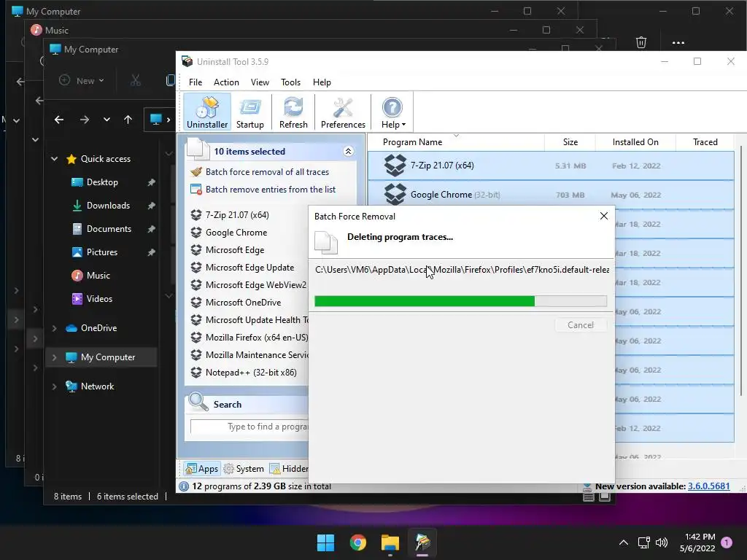This screenshot has height=560, width=747.
Task: Click the Type to find a program search field
Action: (x=249, y=427)
